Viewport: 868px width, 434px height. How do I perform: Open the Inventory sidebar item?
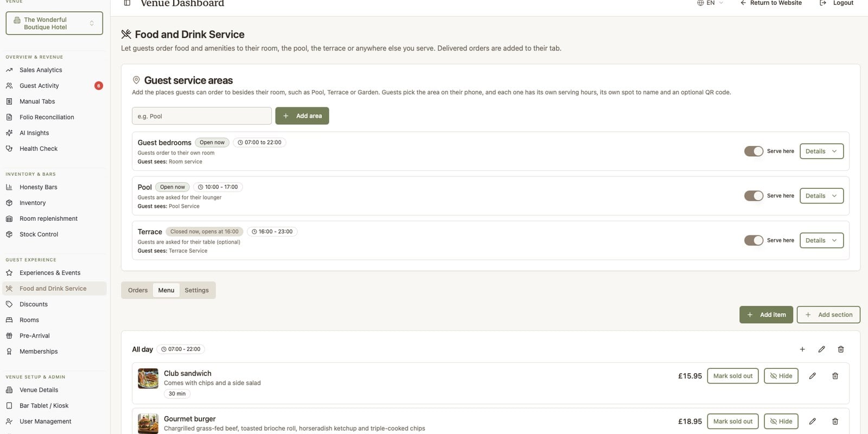[x=54, y=203]
